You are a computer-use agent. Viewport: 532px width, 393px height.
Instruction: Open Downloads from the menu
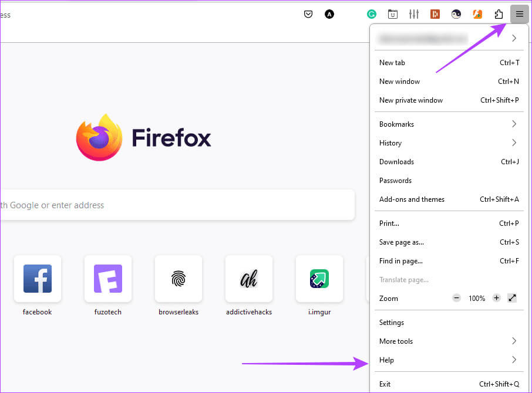coord(449,162)
